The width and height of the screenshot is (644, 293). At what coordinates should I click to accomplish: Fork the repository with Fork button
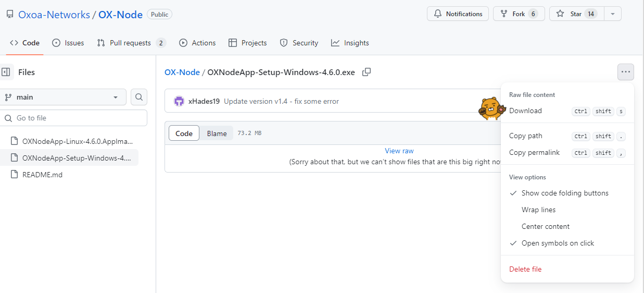pyautogui.click(x=519, y=14)
